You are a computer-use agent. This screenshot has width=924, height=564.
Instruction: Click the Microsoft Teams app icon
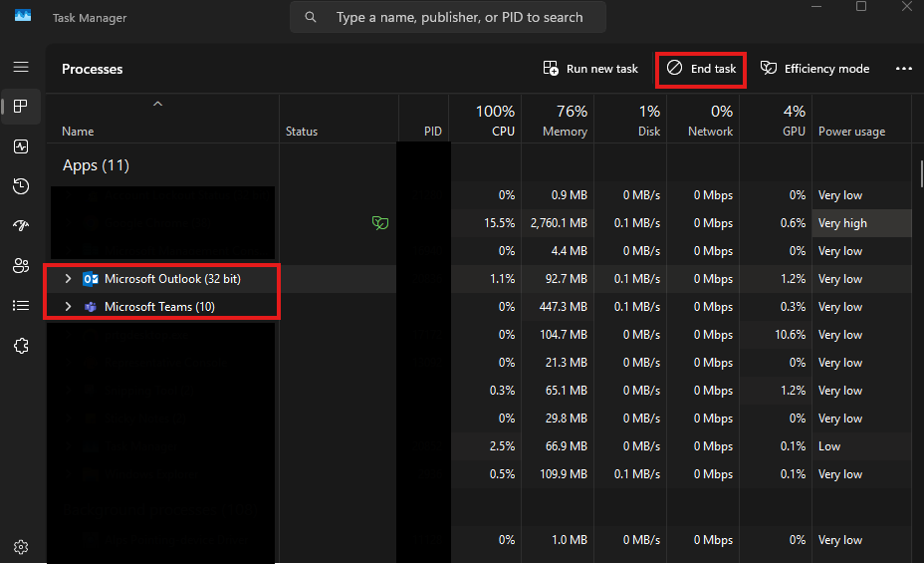91,307
